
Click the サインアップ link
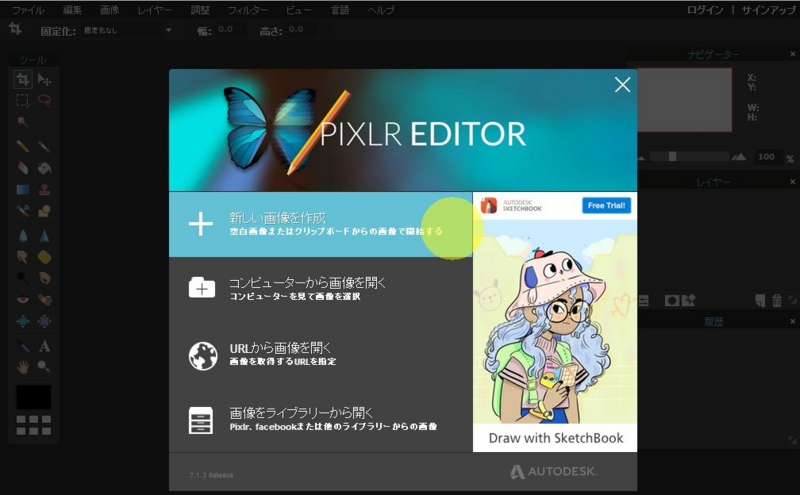[x=768, y=10]
